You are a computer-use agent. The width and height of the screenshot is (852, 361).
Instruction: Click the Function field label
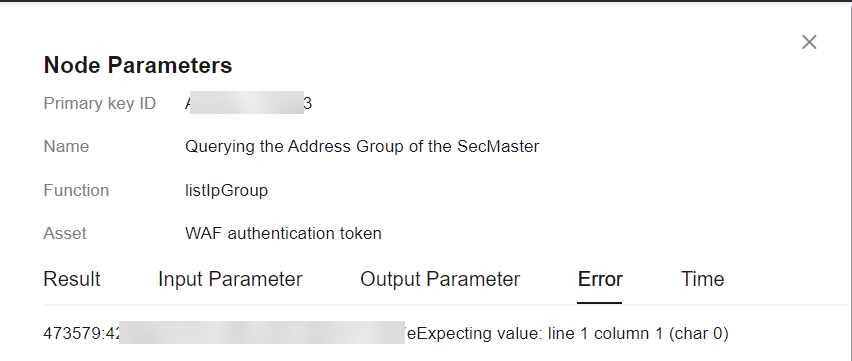[76, 190]
